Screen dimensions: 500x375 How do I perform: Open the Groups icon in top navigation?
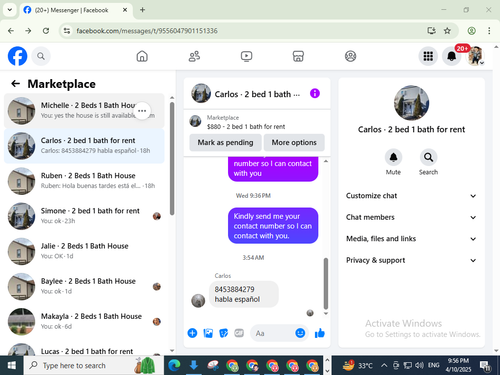click(350, 56)
